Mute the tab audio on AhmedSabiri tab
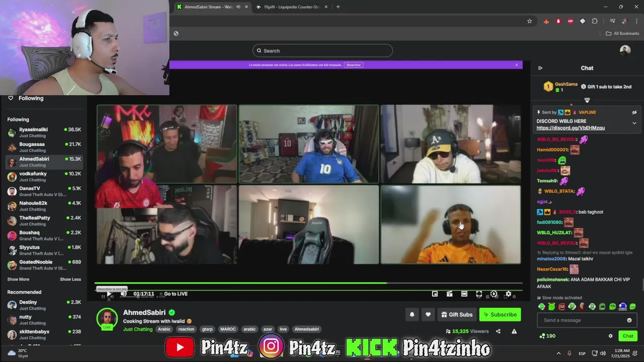This screenshot has width=644, height=362. 238,7
